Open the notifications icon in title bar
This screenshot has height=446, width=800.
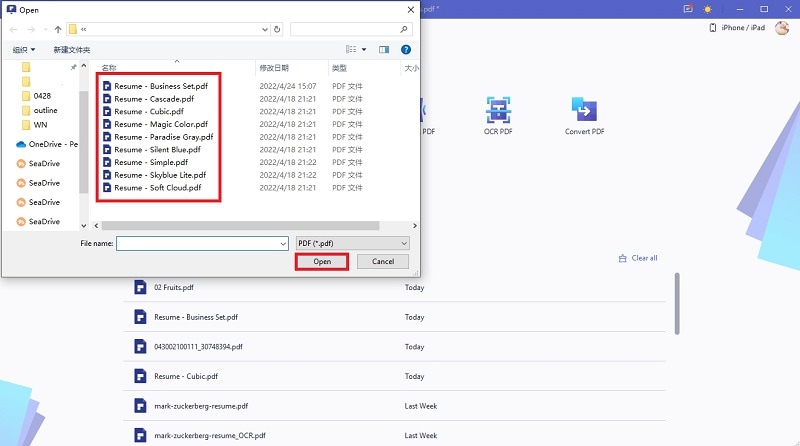click(688, 9)
